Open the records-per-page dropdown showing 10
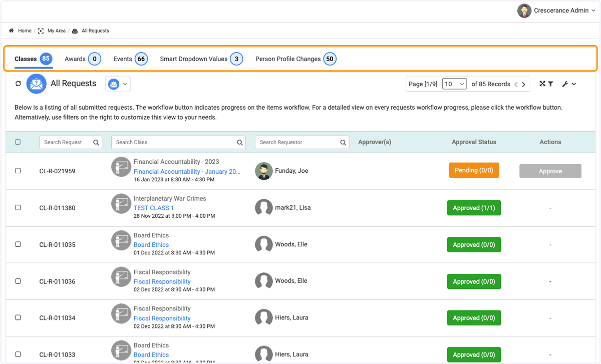The image size is (601, 364). tap(455, 84)
